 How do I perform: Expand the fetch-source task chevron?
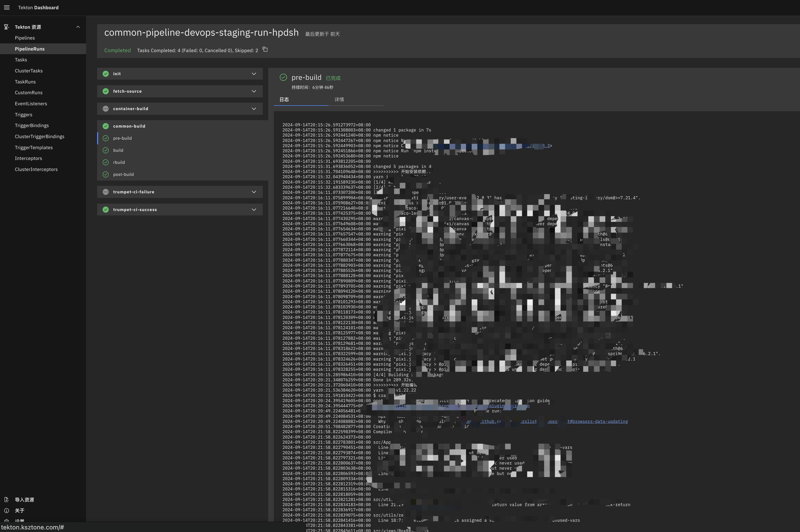click(254, 91)
